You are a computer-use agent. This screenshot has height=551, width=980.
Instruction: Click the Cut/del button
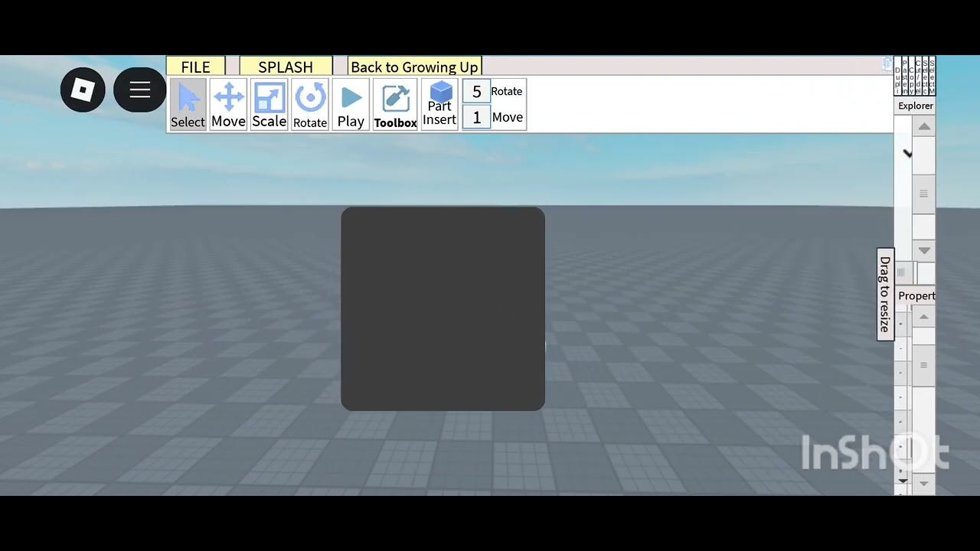[918, 77]
